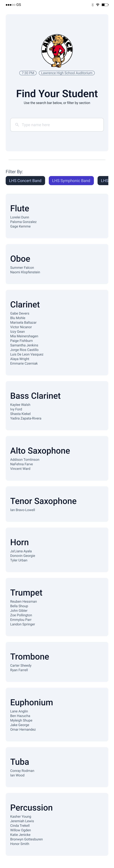Filter by LHS Concert Band
Viewport: 114px width, 868px height.
25,181
